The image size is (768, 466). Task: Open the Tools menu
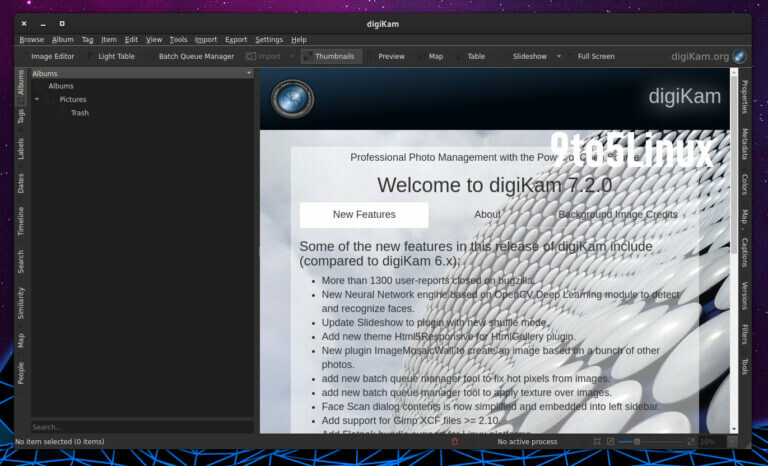click(178, 39)
